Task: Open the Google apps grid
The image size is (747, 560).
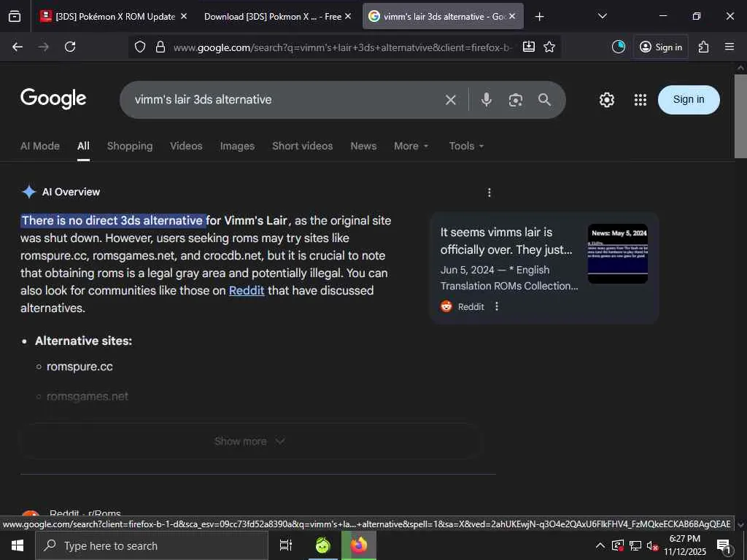Action: (x=640, y=99)
